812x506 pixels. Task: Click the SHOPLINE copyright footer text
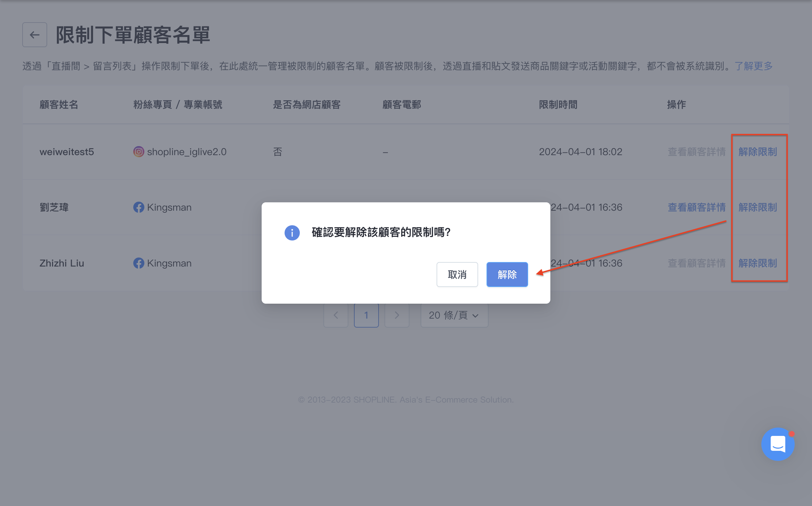(x=406, y=400)
